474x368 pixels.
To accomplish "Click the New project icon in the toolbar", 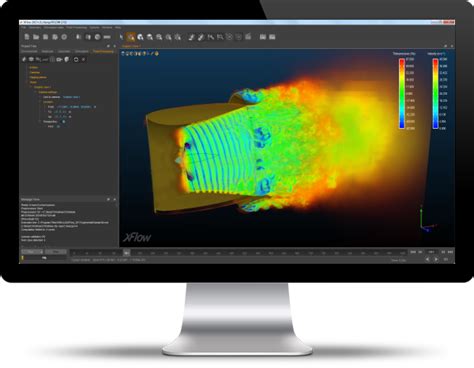I will (28, 37).
